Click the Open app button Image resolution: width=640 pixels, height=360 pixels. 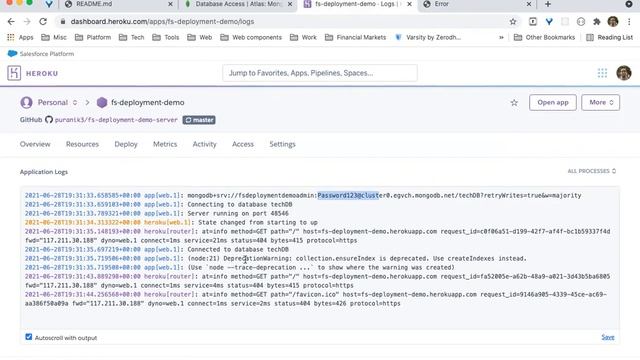point(553,102)
